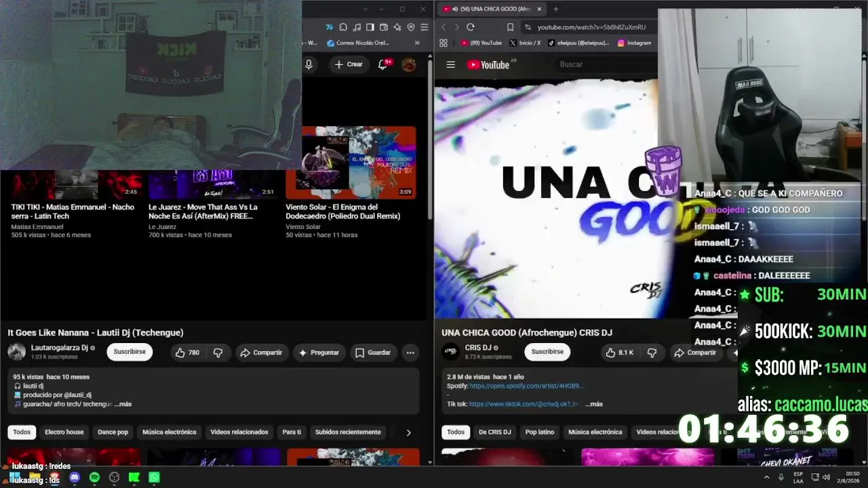
Task: Go back in the right browser
Action: click(443, 27)
